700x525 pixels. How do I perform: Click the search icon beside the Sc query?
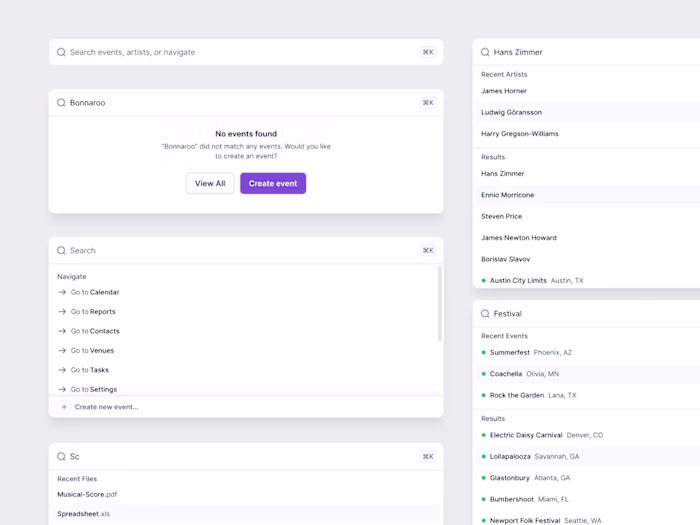[x=61, y=456]
